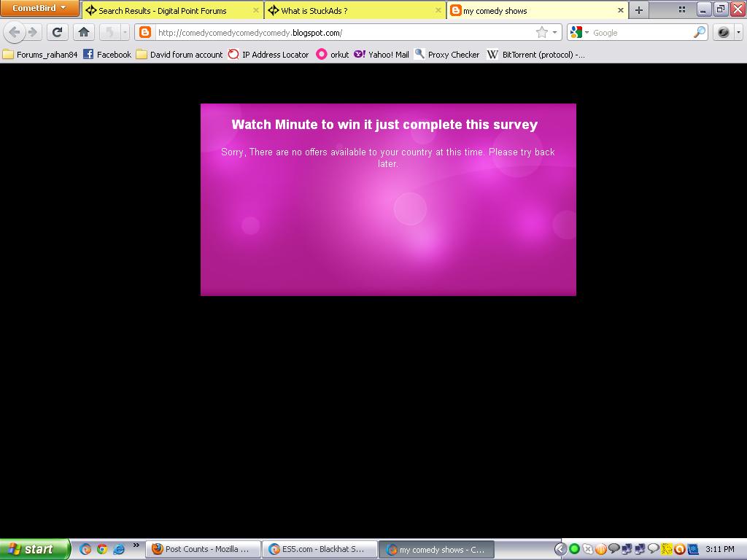Click the first network computers tray icon

(x=627, y=549)
